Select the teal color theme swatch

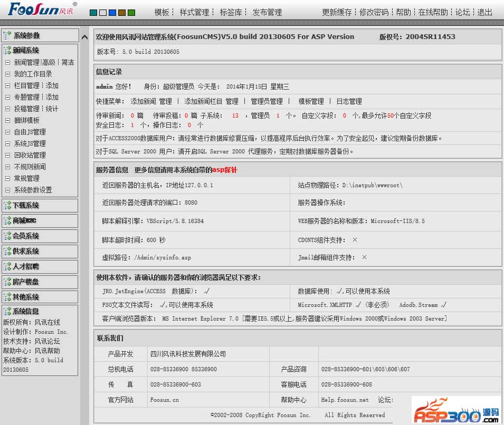(x=93, y=13)
